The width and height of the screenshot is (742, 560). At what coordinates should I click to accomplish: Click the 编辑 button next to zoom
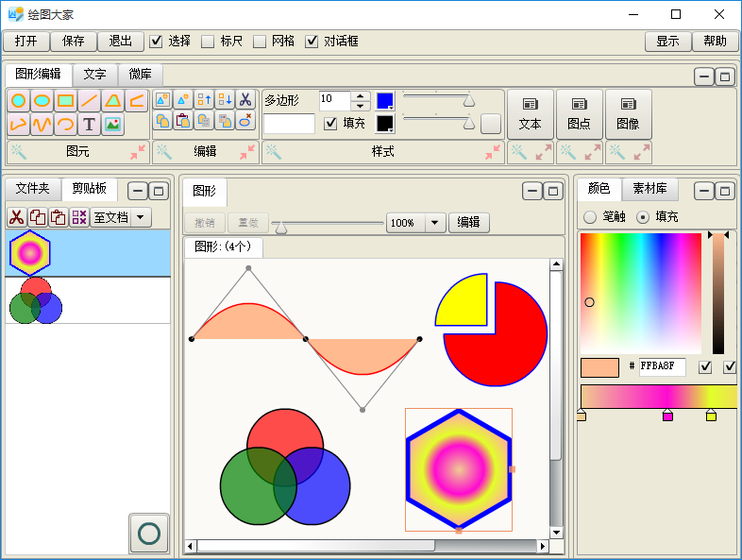click(469, 223)
